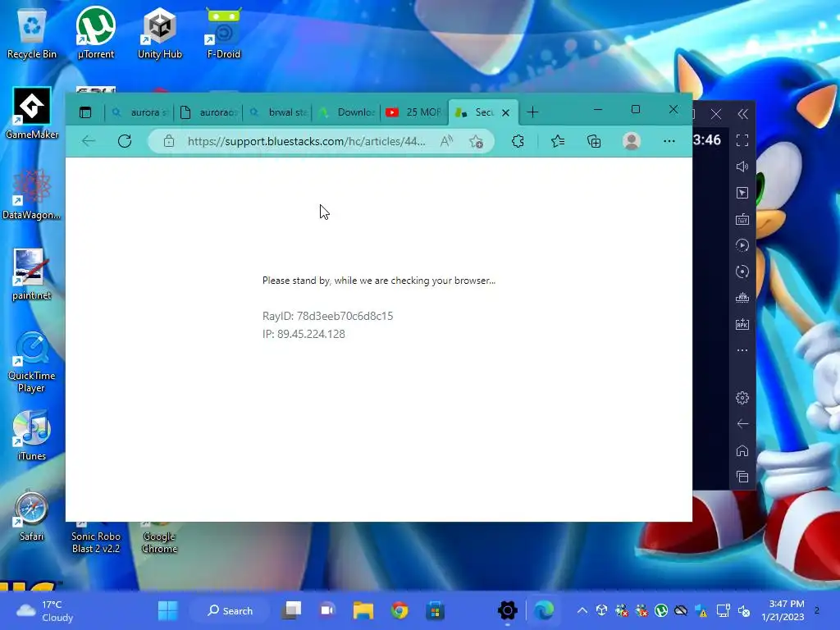Launch Google Chrome from the taskbar

pyautogui.click(x=399, y=610)
